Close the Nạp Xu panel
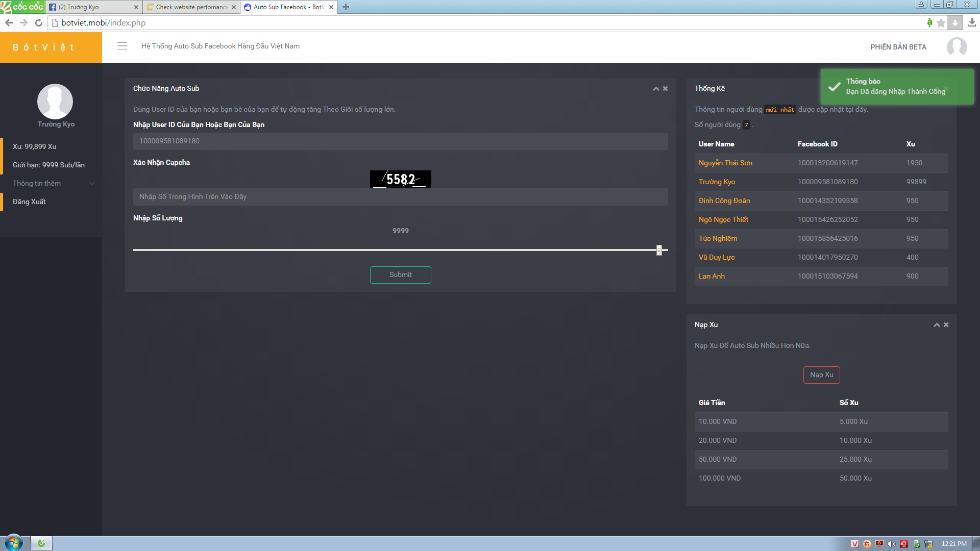Viewport: 980px width, 551px height. coord(946,324)
